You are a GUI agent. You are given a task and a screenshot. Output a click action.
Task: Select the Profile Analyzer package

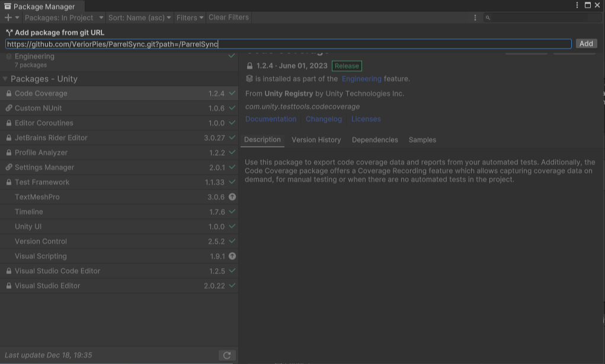coord(119,152)
